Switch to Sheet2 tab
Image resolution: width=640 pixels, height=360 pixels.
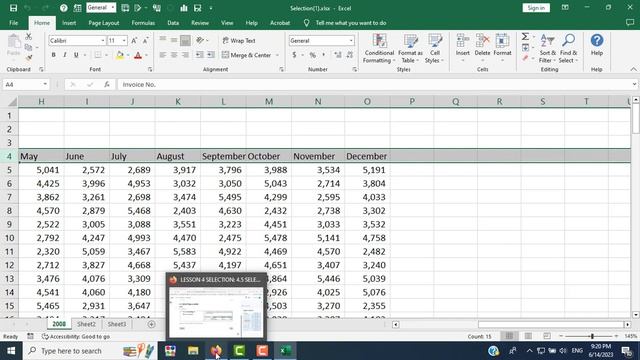(87, 324)
